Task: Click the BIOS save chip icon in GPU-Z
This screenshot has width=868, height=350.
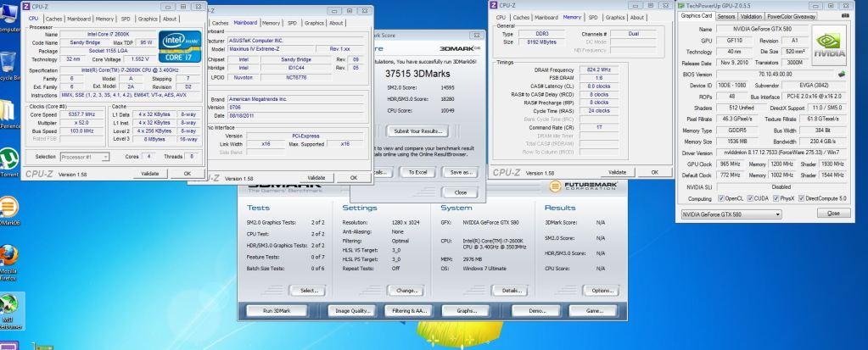Action: (x=842, y=74)
